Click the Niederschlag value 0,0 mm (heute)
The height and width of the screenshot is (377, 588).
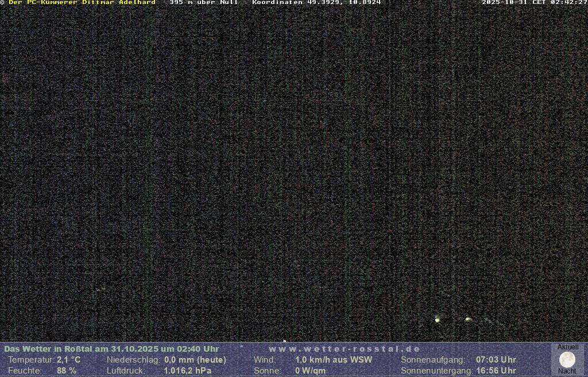coord(195,360)
